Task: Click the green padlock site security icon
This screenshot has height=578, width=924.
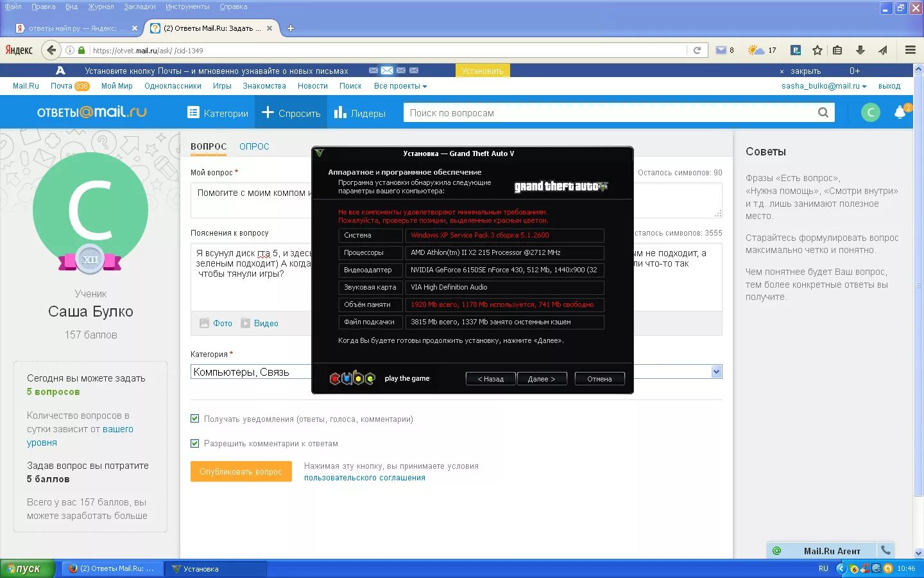Action: 81,50
